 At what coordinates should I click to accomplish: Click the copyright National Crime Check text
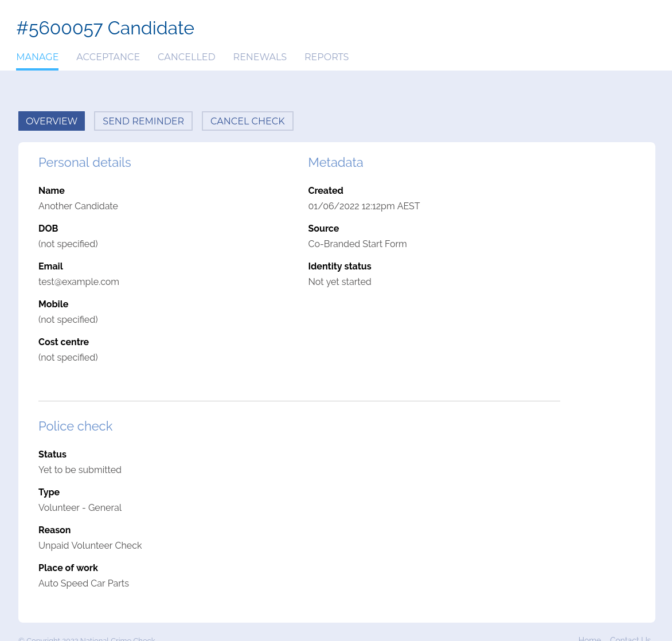point(86,639)
